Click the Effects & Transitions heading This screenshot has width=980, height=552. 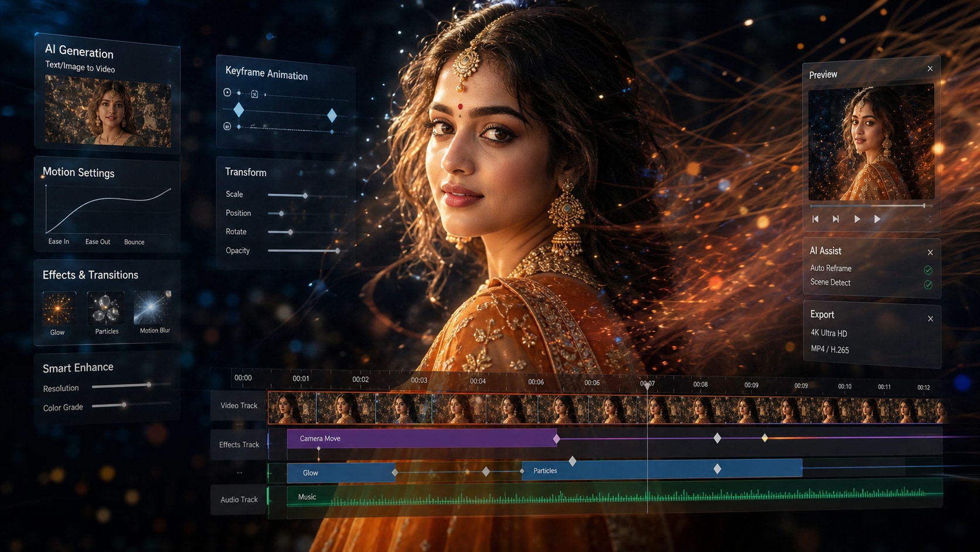click(x=90, y=275)
